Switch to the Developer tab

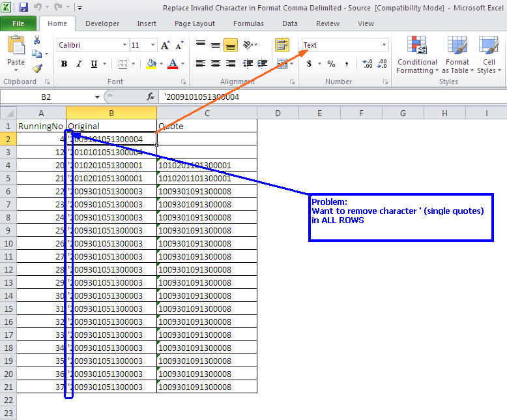point(102,23)
